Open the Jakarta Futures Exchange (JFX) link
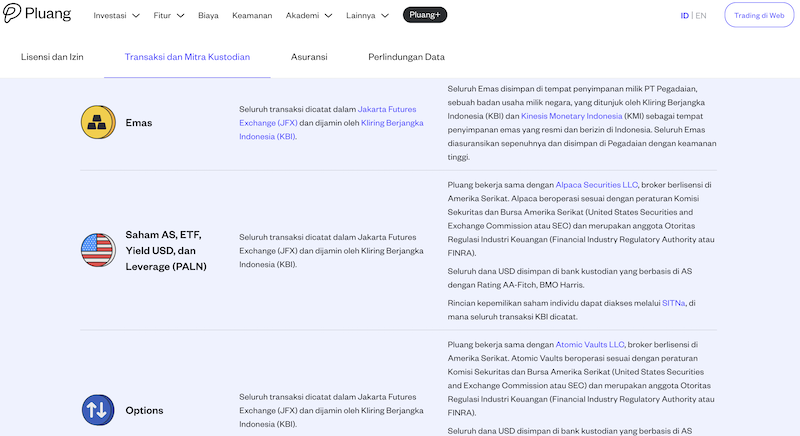800x436 pixels. coord(328,116)
